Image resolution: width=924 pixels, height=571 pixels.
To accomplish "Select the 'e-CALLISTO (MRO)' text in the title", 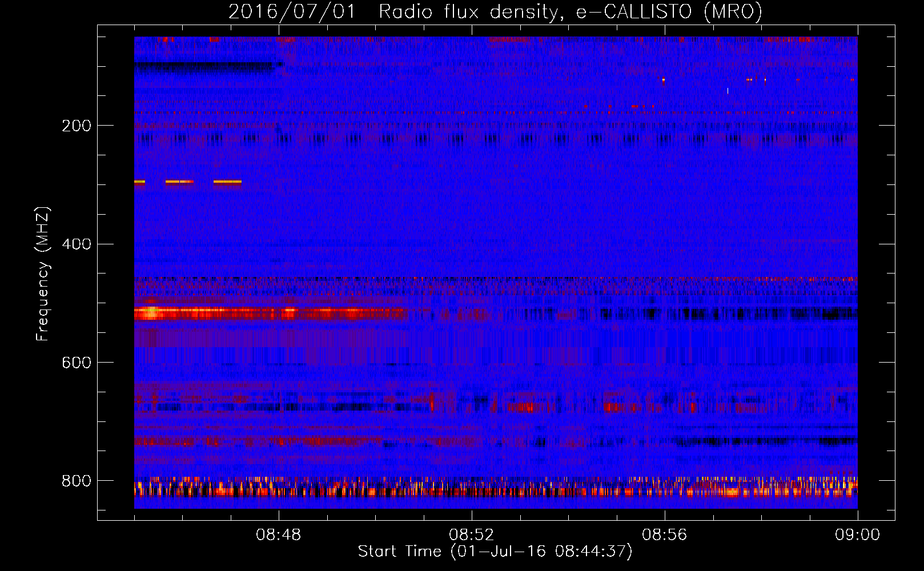I will coord(669,12).
